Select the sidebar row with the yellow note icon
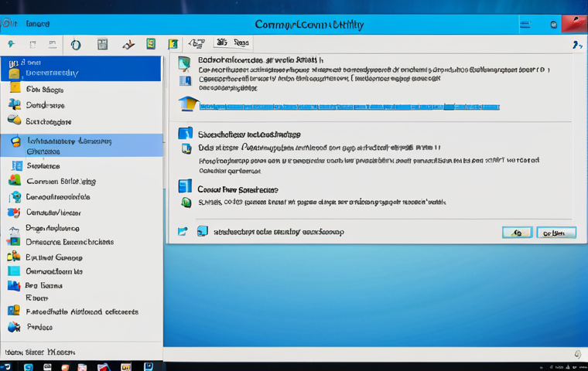588x371 pixels. click(81, 89)
